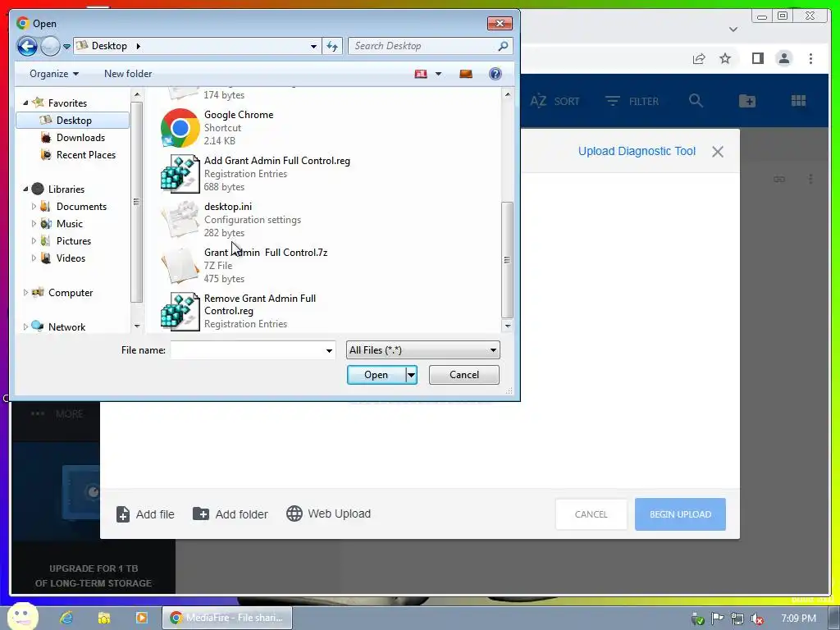Click Add file in upload panel
This screenshot has height=630, width=840.
click(x=145, y=514)
